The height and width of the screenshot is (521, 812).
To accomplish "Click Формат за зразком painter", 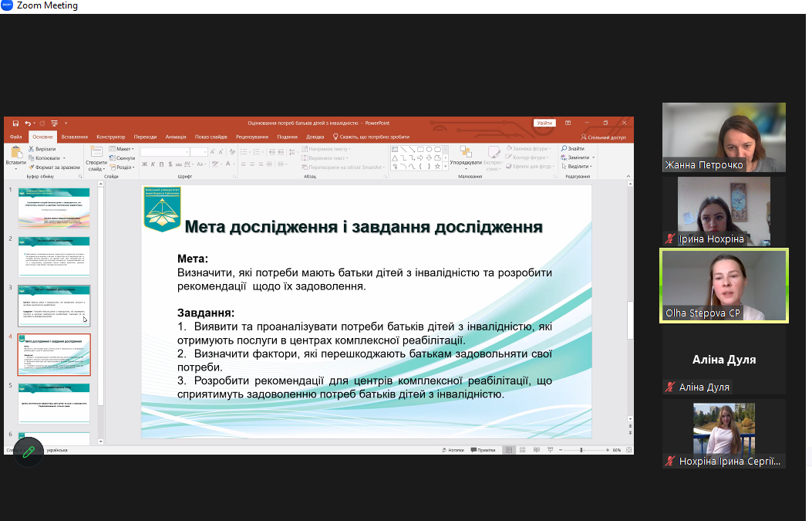I will [55, 167].
